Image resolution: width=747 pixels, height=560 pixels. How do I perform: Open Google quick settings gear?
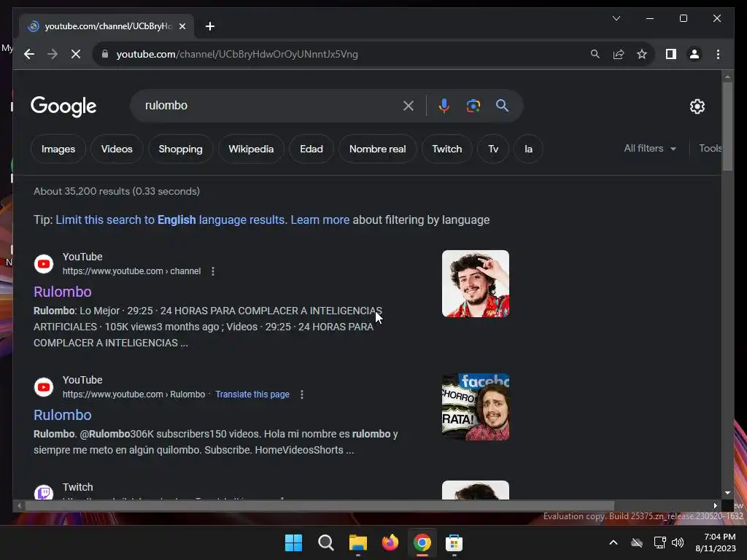pyautogui.click(x=697, y=106)
